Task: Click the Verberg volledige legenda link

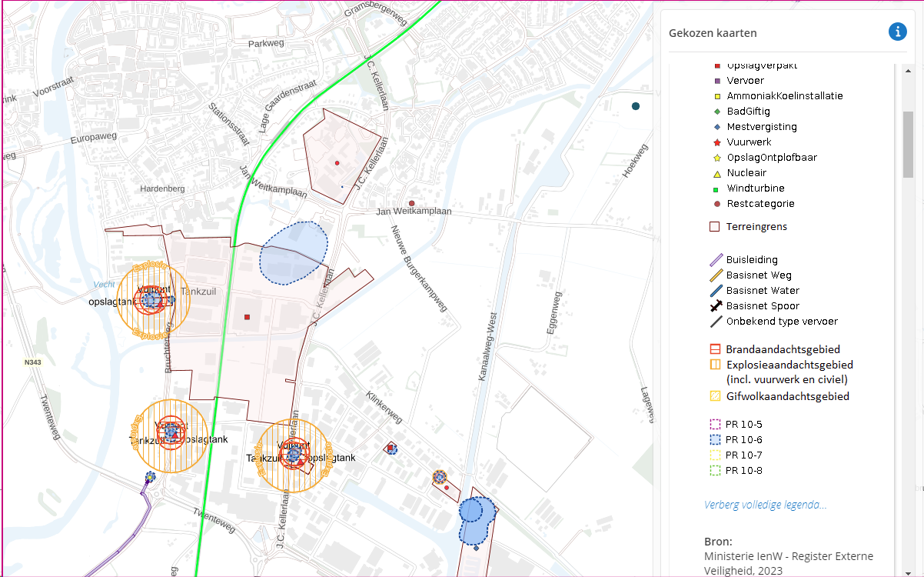Action: click(765, 505)
